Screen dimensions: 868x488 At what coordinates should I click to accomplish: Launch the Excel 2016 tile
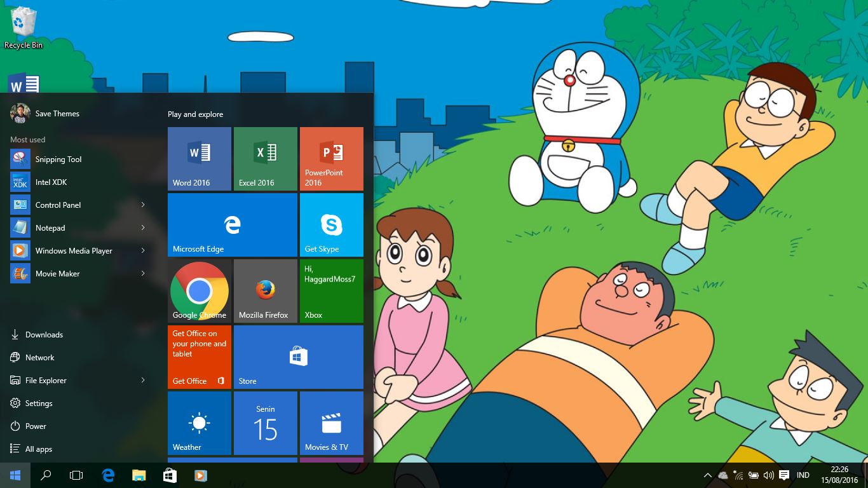(266, 159)
